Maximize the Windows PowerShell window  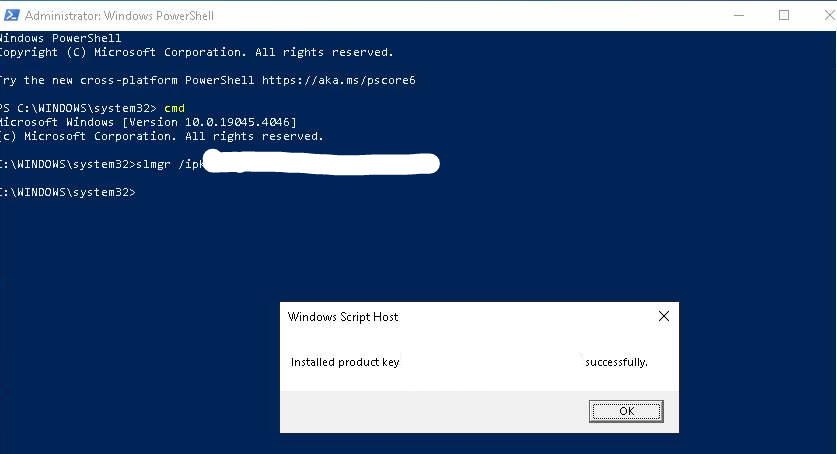tap(784, 15)
